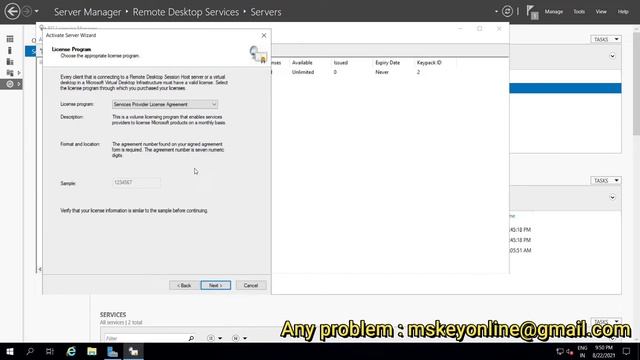This screenshot has width=640, height=360.
Task: Switch to RD Licensing Manager taskbar icon
Action: pyautogui.click(x=133, y=351)
